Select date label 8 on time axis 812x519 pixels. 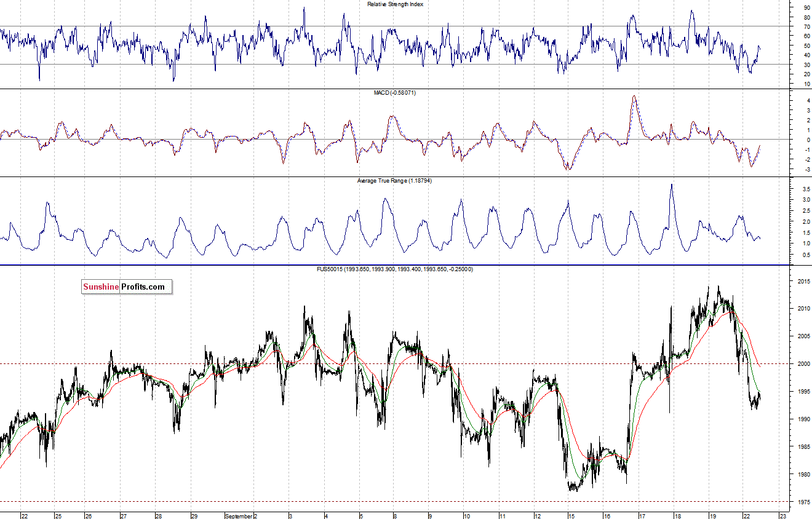(x=395, y=516)
